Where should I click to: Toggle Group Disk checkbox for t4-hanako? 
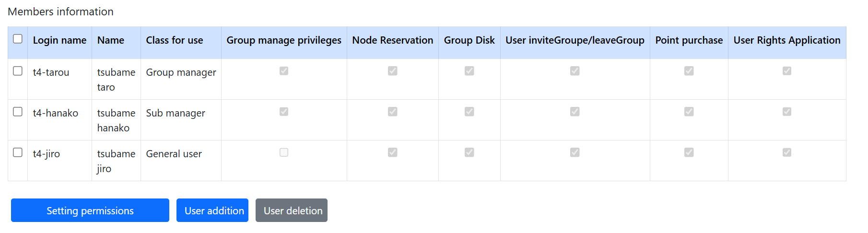click(x=469, y=112)
